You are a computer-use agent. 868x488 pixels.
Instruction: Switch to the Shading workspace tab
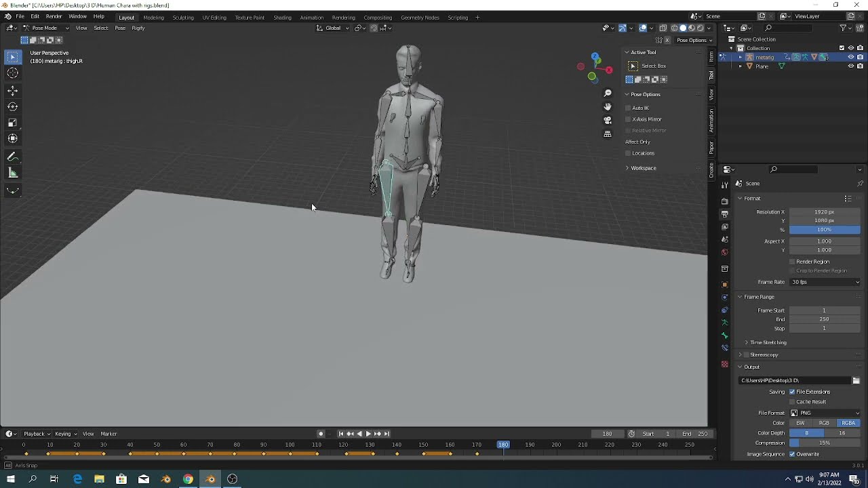(x=282, y=17)
